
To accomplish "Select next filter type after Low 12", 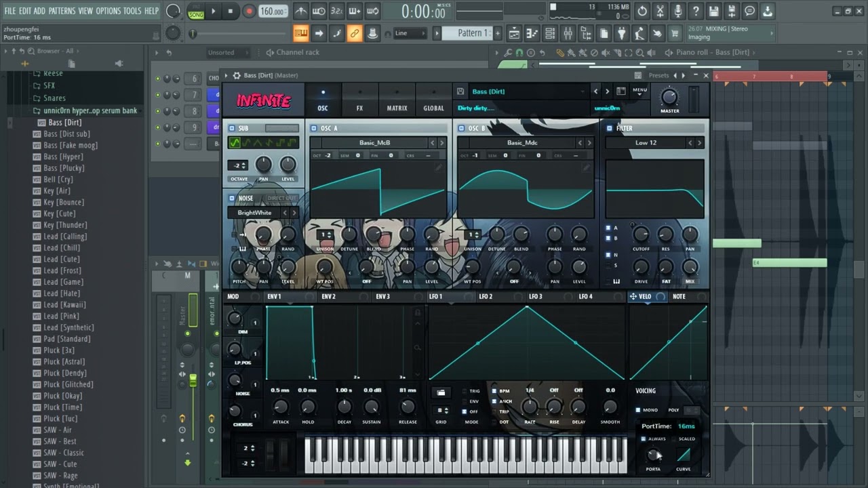I will coord(699,142).
